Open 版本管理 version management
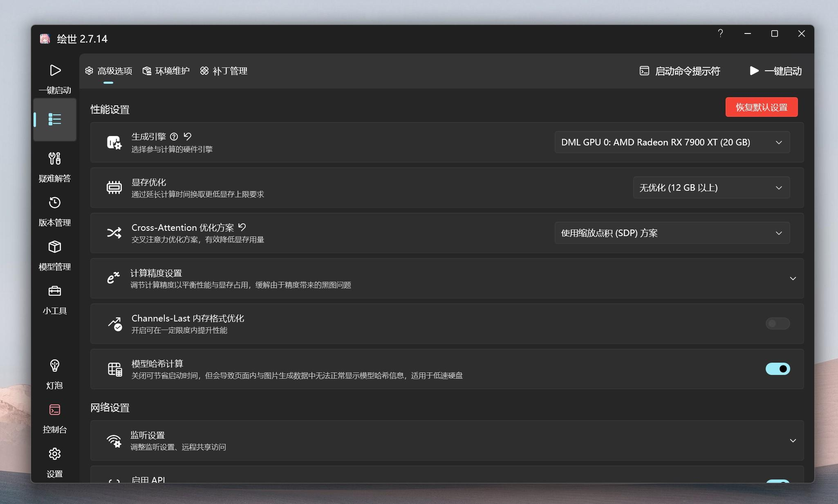The width and height of the screenshot is (838, 504). (55, 211)
